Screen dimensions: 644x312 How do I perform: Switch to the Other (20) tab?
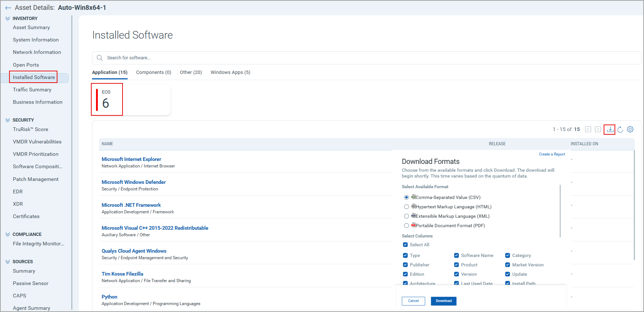[191, 72]
